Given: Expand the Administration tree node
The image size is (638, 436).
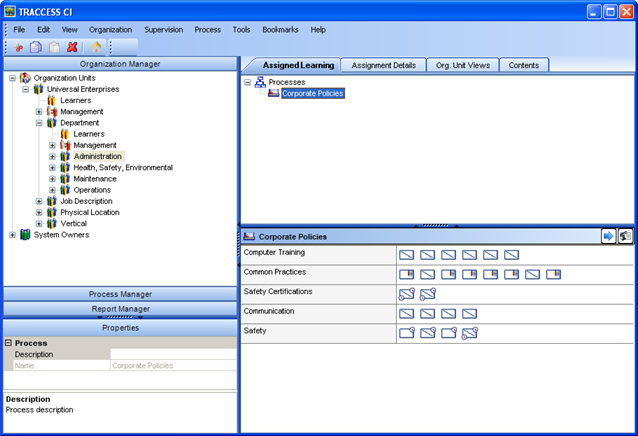Looking at the screenshot, I should (x=52, y=156).
